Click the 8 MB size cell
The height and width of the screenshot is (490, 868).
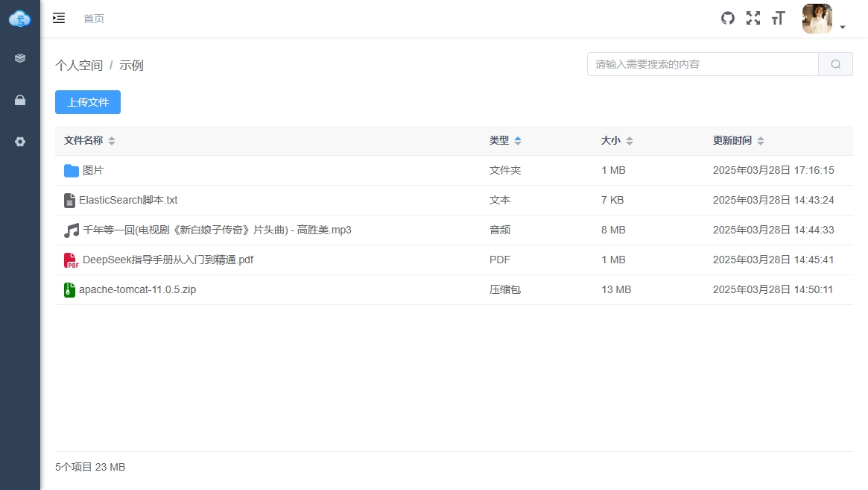coord(613,230)
